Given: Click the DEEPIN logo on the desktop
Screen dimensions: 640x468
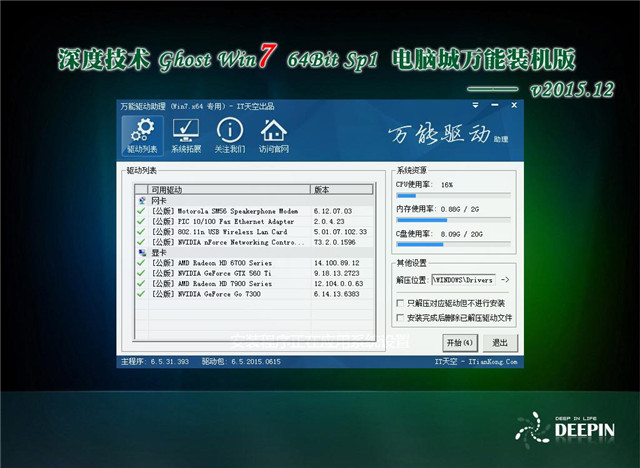Looking at the screenshot, I should (565, 429).
